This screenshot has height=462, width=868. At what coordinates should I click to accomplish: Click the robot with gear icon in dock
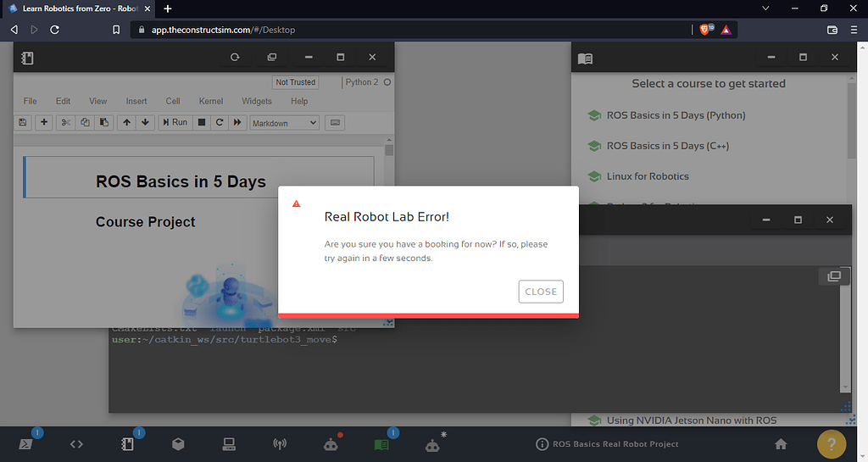click(432, 444)
